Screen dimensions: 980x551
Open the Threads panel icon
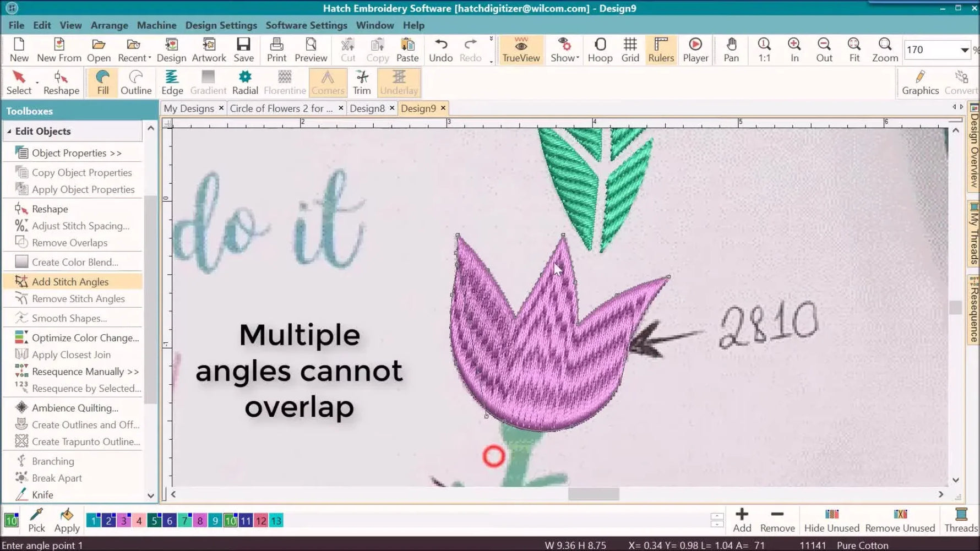pyautogui.click(x=961, y=520)
